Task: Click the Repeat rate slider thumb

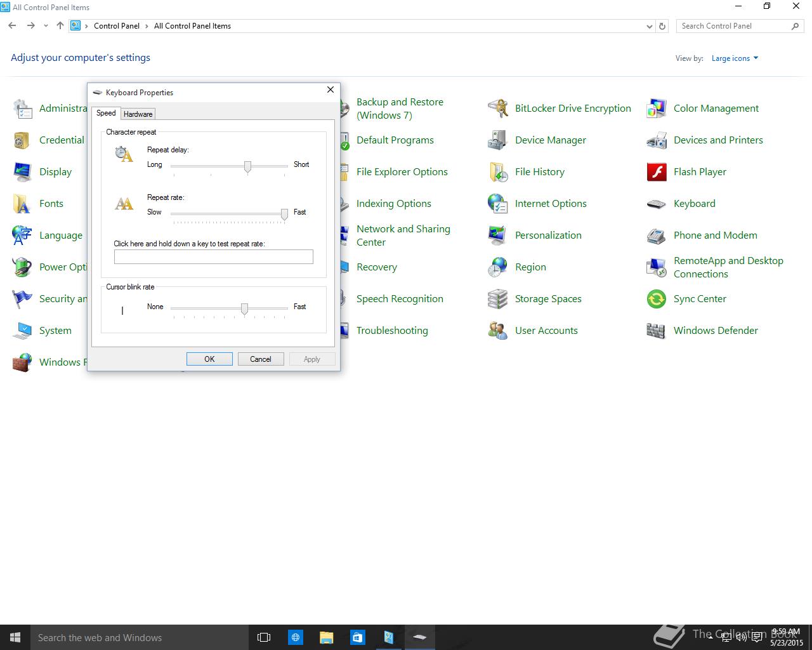Action: tap(284, 214)
